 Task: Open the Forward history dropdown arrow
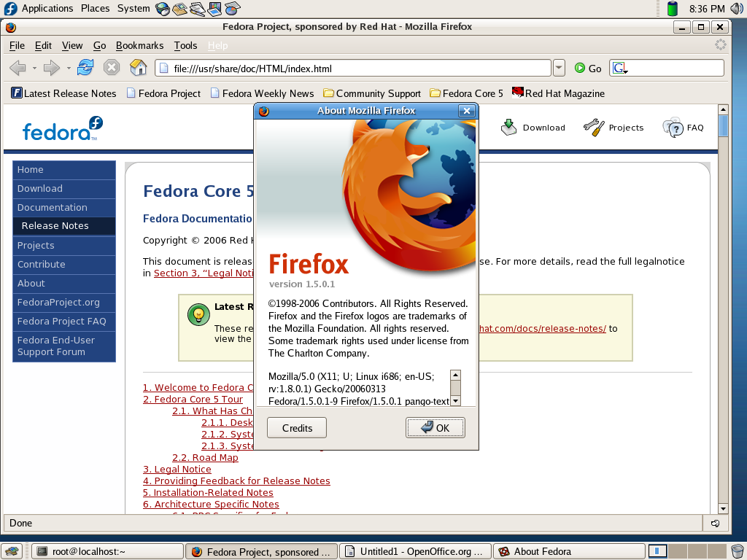(69, 68)
